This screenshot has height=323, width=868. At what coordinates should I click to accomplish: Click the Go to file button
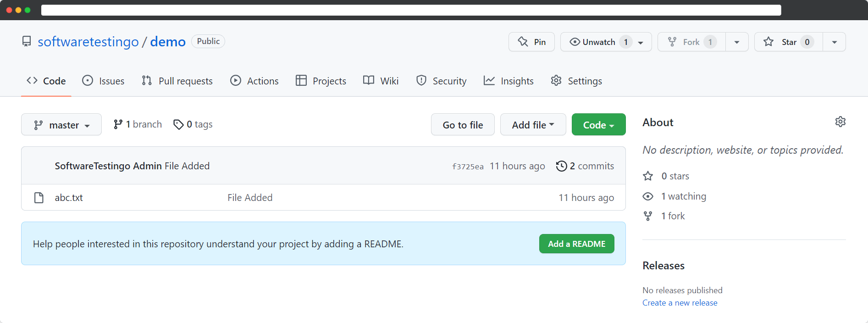463,125
